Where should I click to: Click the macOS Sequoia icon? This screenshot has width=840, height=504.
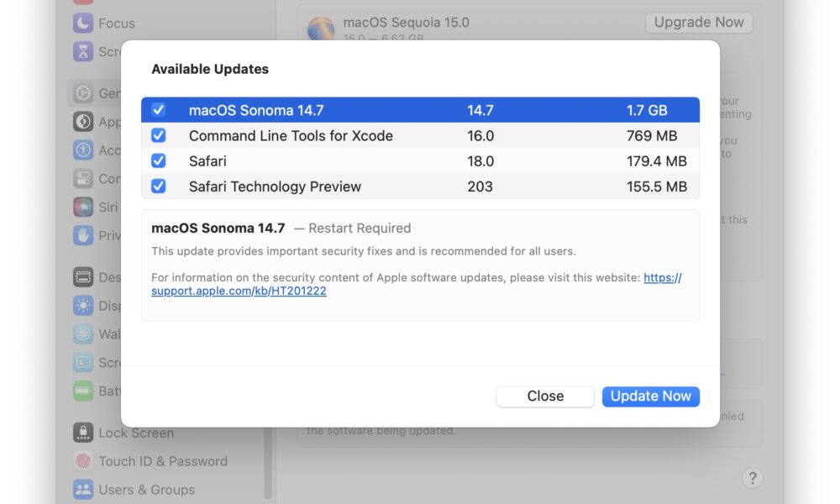tap(321, 29)
